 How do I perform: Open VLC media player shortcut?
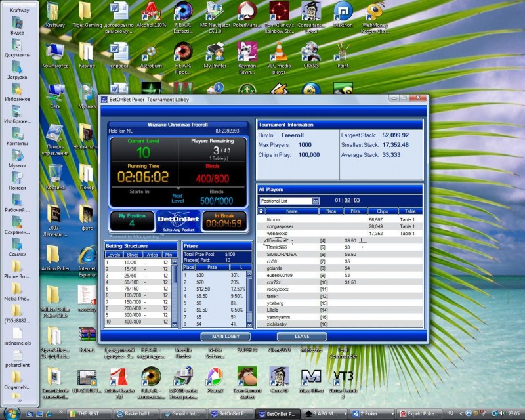(279, 58)
